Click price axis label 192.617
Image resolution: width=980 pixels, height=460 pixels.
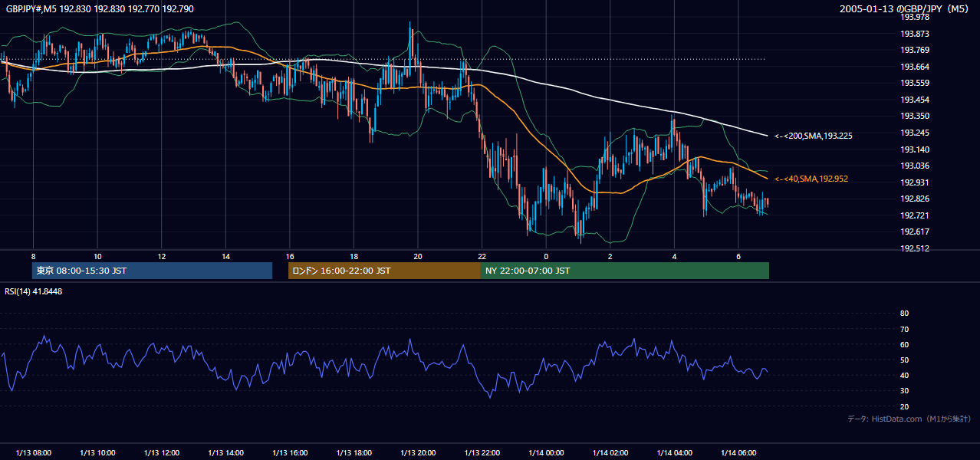pyautogui.click(x=914, y=232)
